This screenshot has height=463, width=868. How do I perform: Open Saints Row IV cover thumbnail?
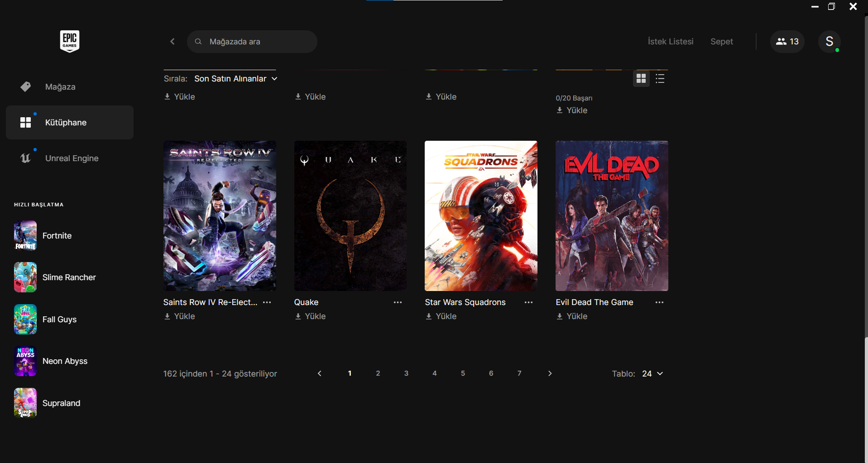click(x=220, y=216)
